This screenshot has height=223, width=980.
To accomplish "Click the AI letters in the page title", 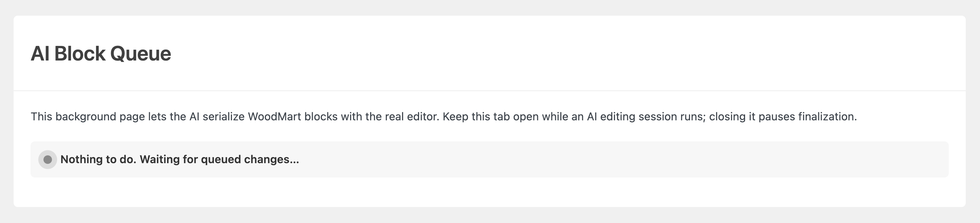I will pos(40,54).
